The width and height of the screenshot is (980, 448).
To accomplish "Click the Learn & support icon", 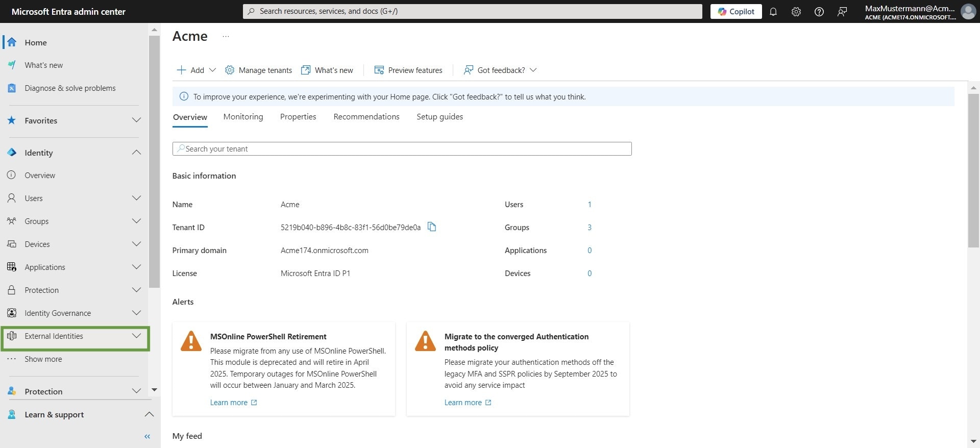I will 12,414.
